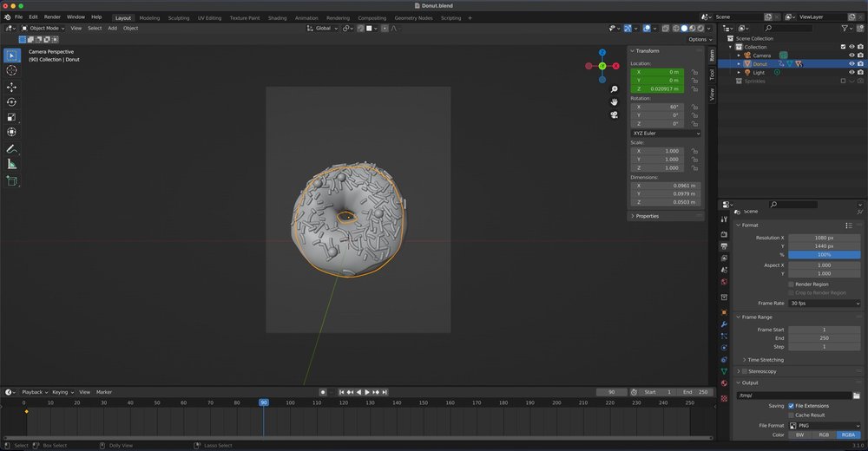Open the Physics properties tab icon
The width and height of the screenshot is (868, 451).
[724, 348]
